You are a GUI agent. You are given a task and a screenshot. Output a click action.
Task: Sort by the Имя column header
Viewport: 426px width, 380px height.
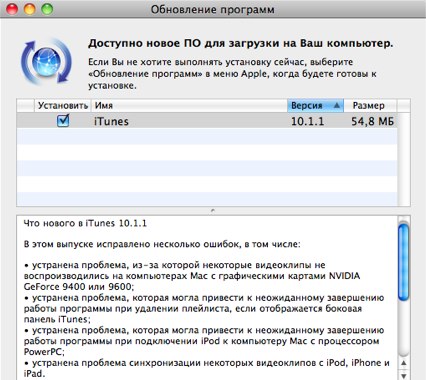[189, 106]
